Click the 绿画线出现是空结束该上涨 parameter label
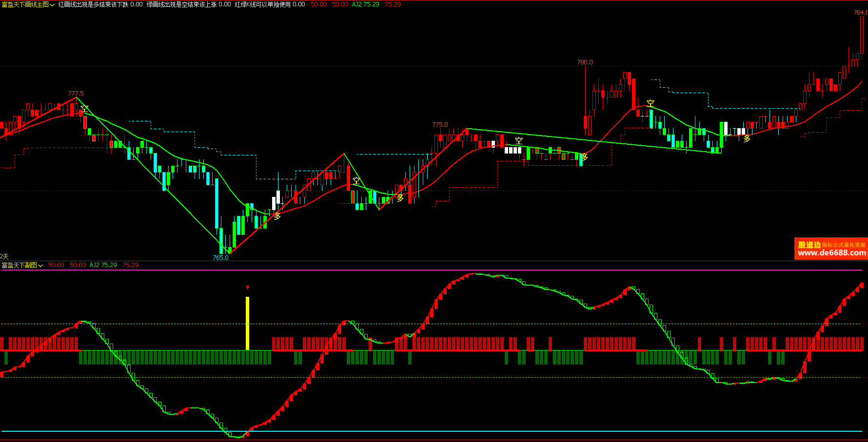 tap(181, 4)
